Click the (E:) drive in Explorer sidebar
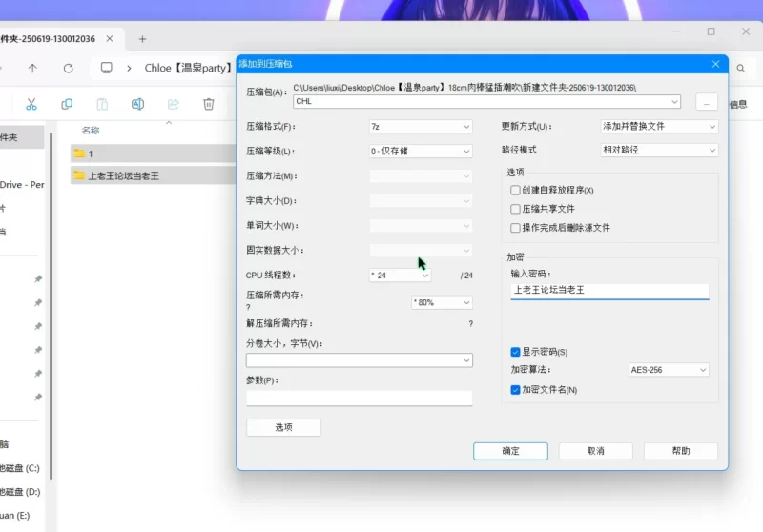The image size is (763, 532). tap(15, 516)
